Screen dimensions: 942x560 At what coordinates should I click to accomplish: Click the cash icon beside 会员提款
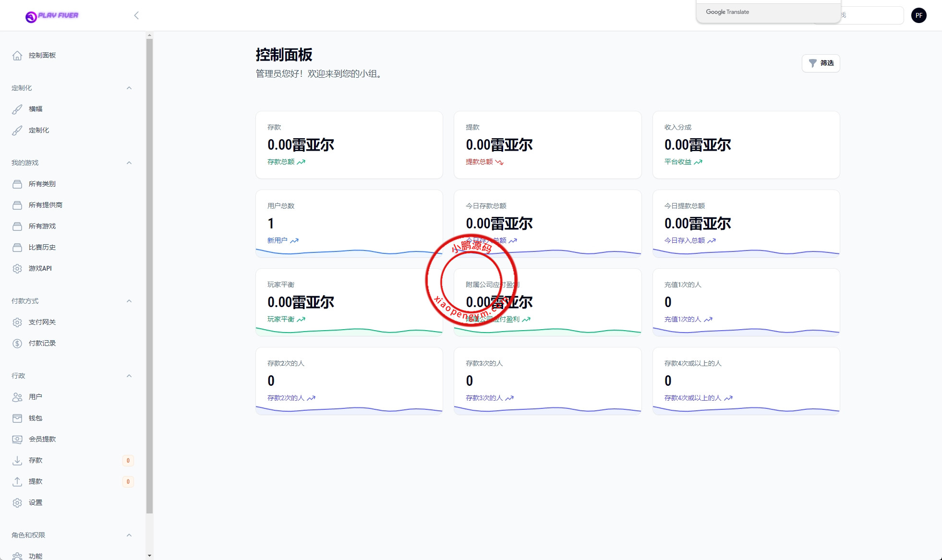pos(17,440)
